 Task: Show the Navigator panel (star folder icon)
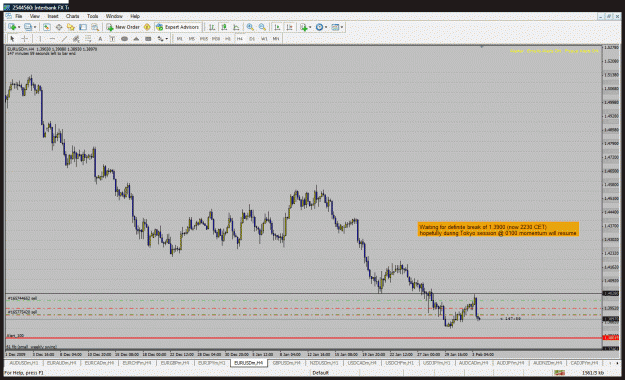tap(71, 27)
